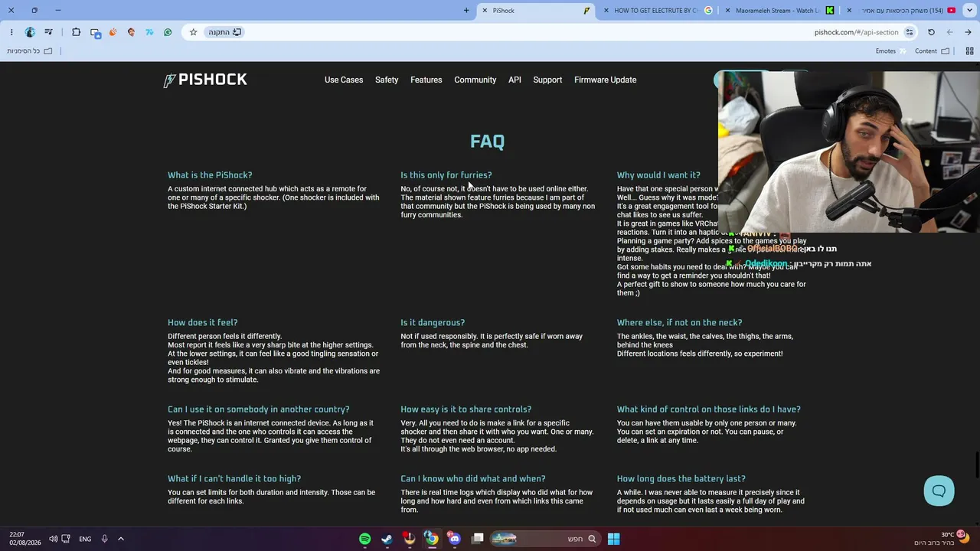Click the address bar URL pishock.com
The image size is (980, 551).
click(856, 32)
